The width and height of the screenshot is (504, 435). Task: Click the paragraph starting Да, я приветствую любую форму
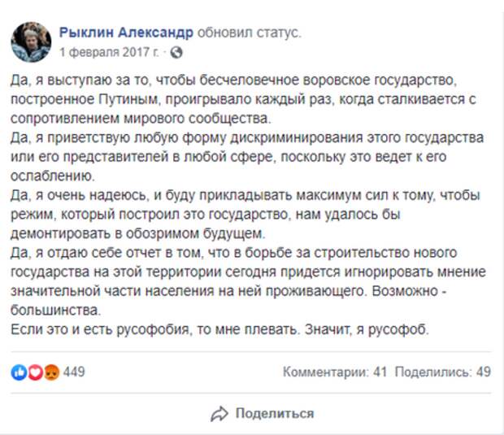[247, 157]
